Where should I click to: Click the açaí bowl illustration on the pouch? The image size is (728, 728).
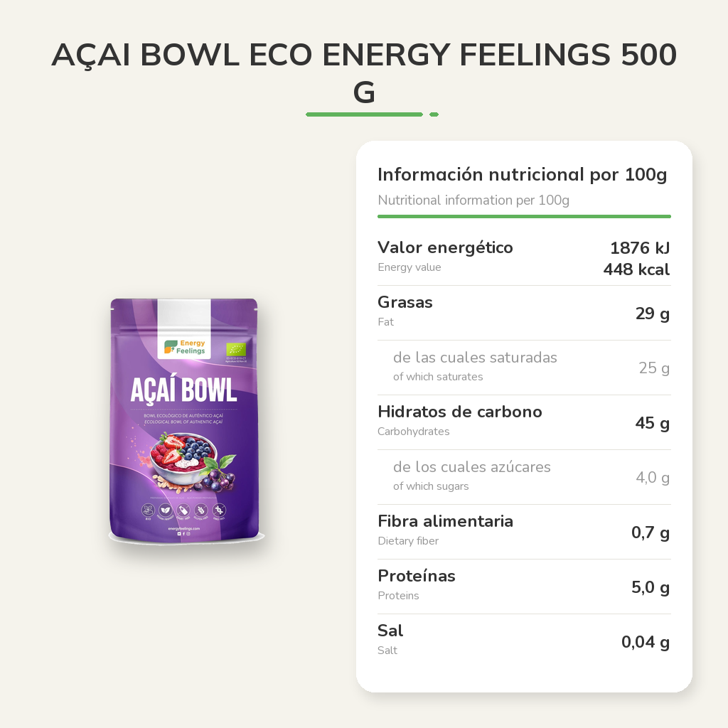(x=187, y=461)
